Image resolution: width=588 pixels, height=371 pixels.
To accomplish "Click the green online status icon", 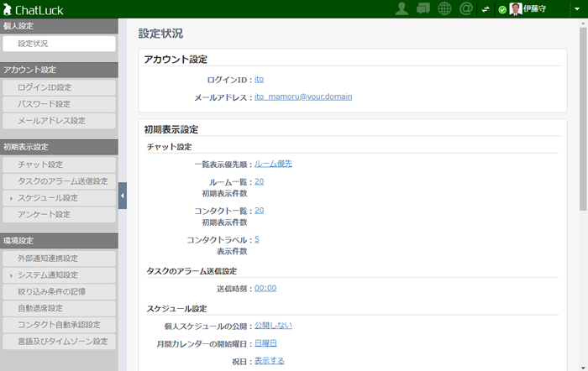I will [502, 10].
